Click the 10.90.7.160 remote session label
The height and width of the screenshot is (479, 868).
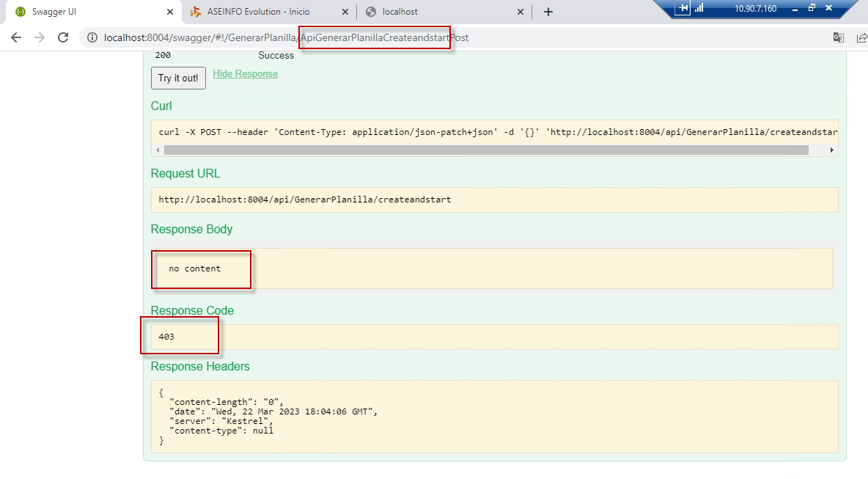click(x=755, y=8)
